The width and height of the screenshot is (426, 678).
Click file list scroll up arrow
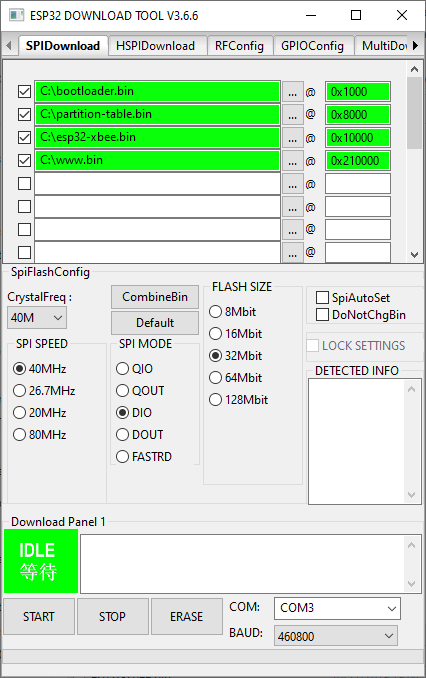pyautogui.click(x=414, y=69)
